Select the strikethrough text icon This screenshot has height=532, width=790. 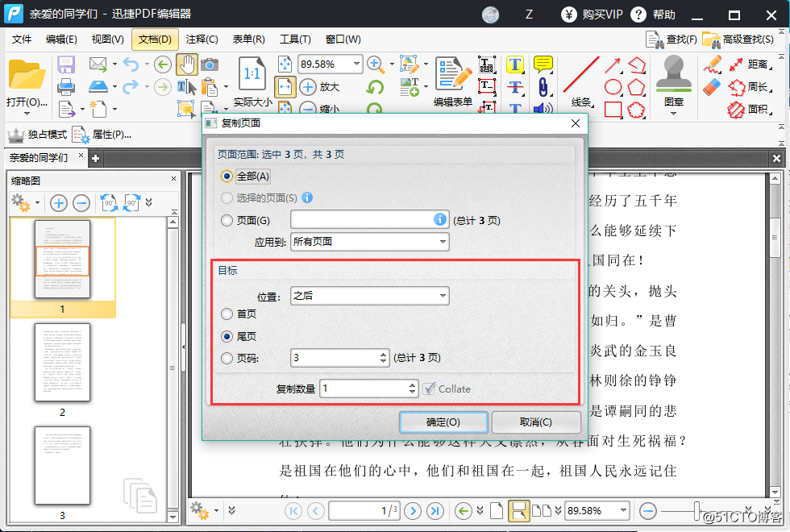[515, 87]
